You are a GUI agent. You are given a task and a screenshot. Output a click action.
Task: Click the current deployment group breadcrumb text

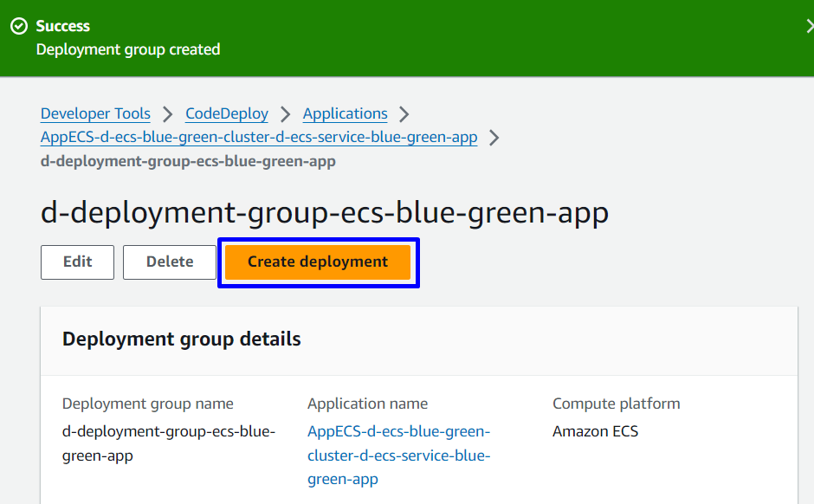coord(188,161)
